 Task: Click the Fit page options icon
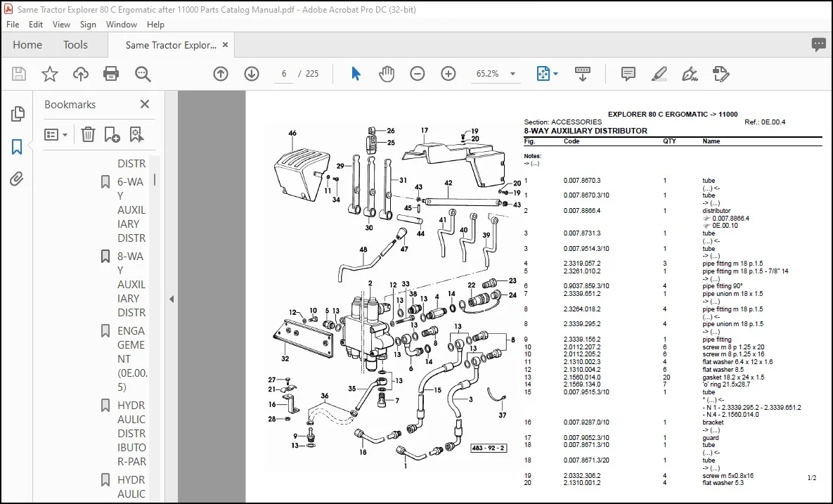[x=543, y=74]
